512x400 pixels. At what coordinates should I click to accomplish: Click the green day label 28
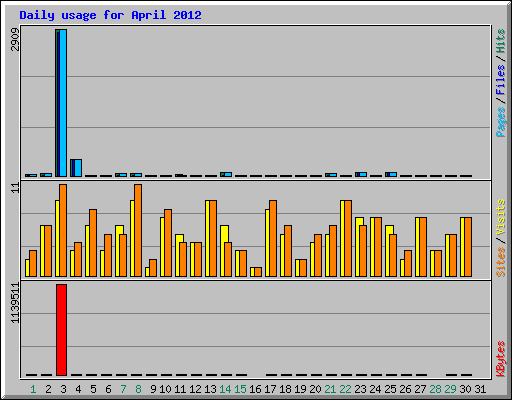(435, 389)
